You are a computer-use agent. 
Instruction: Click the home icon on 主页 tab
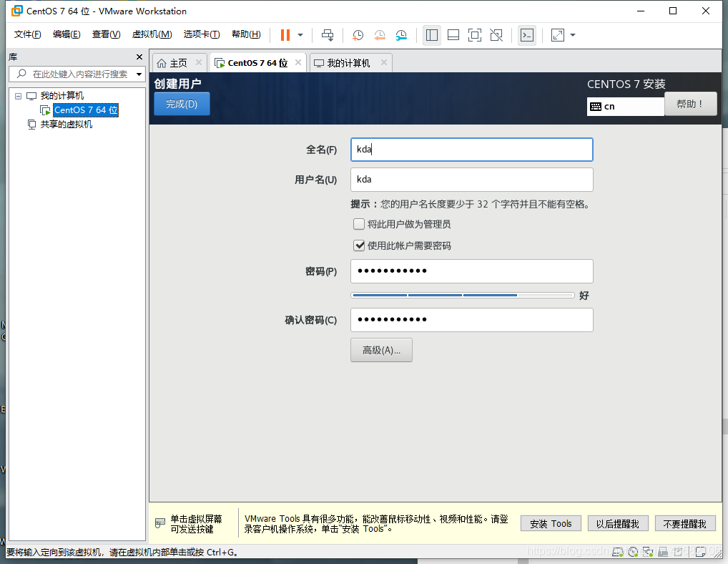coord(162,63)
